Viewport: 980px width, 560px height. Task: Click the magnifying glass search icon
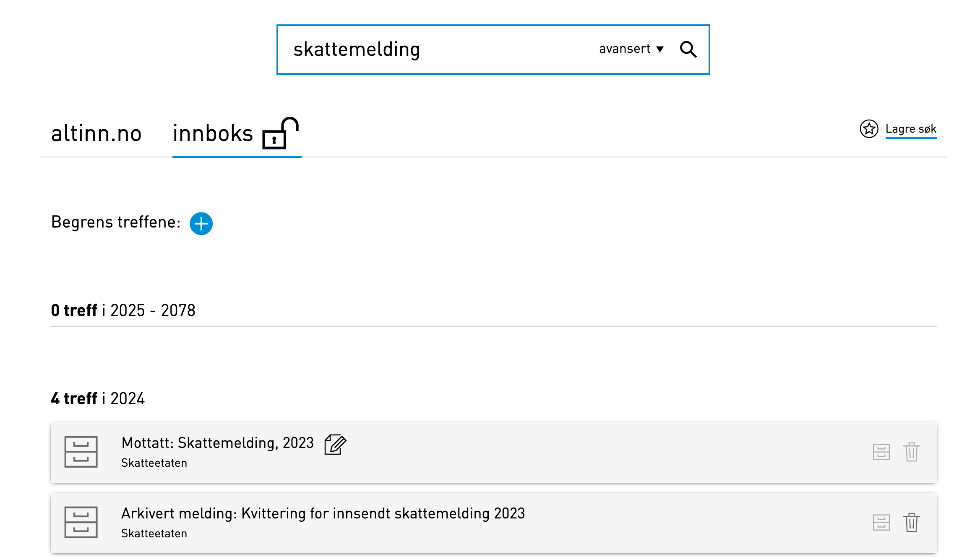(x=688, y=50)
